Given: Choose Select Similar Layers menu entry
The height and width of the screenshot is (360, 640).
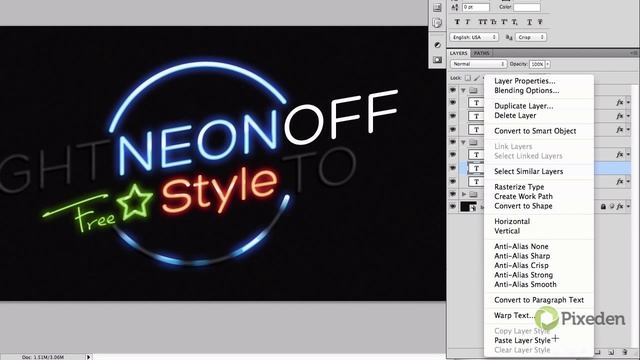Looking at the screenshot, I should click(x=529, y=171).
